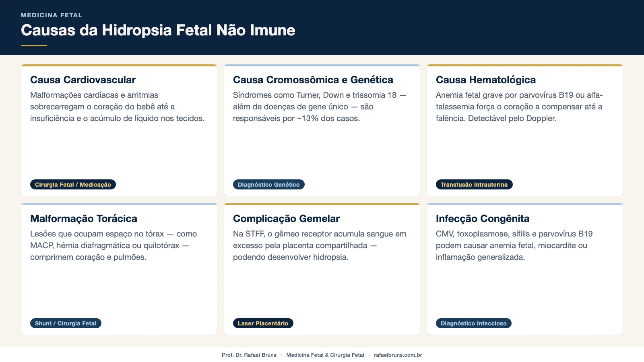Click the Malformação Torácica heading
The height and width of the screenshot is (362, 644).
coord(83,218)
